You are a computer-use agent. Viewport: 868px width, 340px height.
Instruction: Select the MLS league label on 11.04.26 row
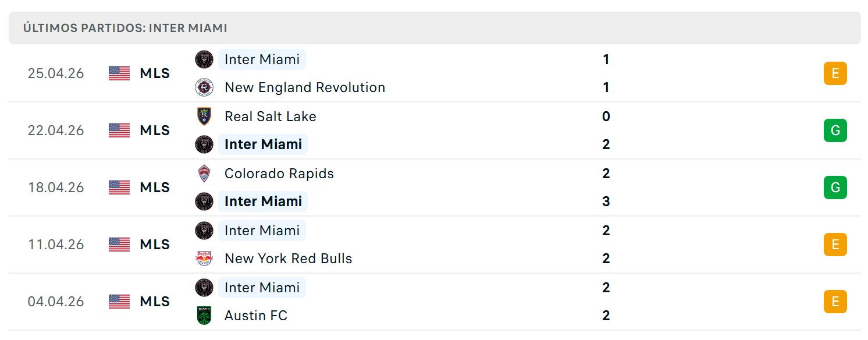click(155, 245)
